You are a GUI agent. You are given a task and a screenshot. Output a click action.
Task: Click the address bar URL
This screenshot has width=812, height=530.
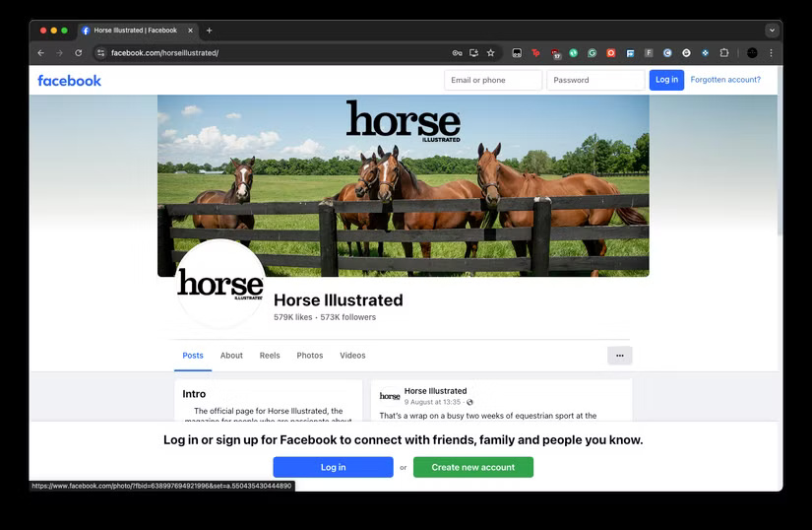click(164, 53)
